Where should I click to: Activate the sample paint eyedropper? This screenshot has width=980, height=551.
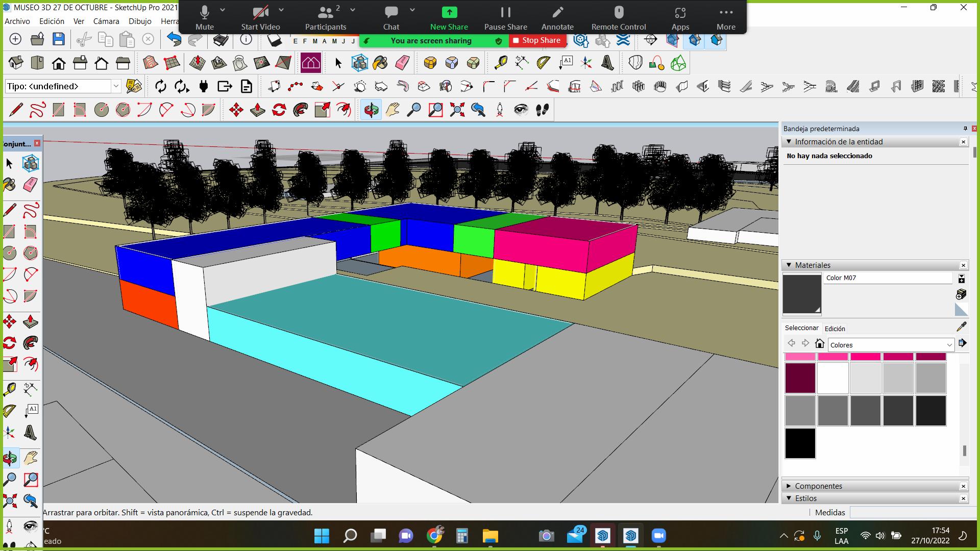pos(961,327)
